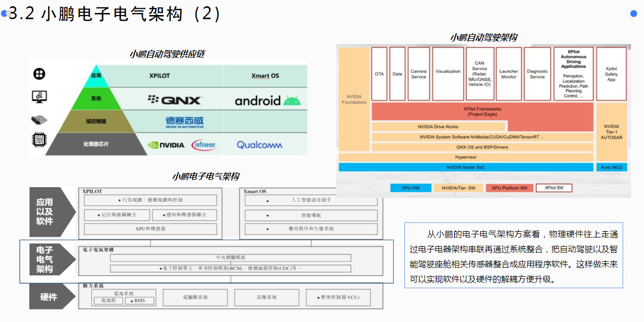Click the CAN Service module box
The height and width of the screenshot is (322, 644).
click(x=480, y=74)
